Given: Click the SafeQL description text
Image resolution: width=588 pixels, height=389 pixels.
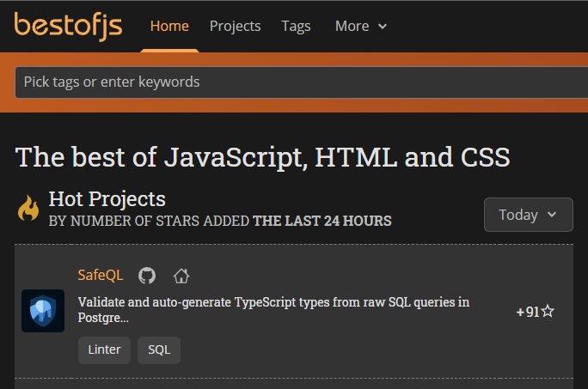Looking at the screenshot, I should [273, 309].
